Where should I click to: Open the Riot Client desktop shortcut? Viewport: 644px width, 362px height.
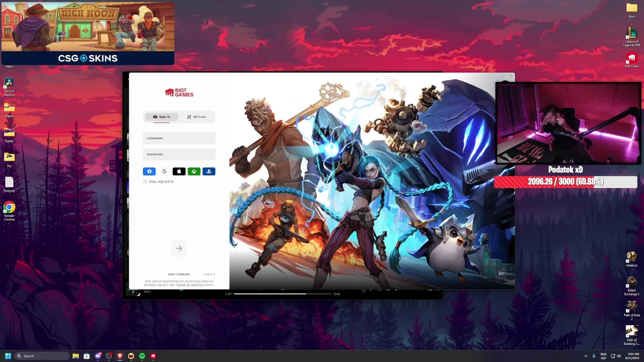631,60
